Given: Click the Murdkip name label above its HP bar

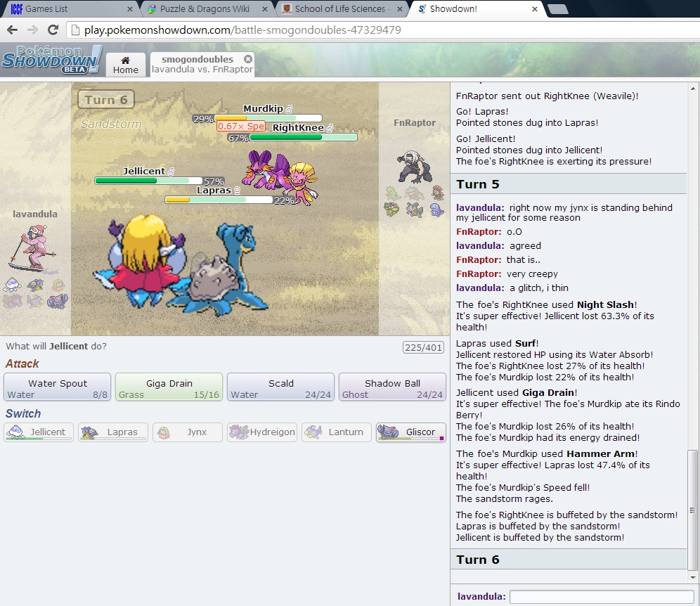Looking at the screenshot, I should point(263,108).
